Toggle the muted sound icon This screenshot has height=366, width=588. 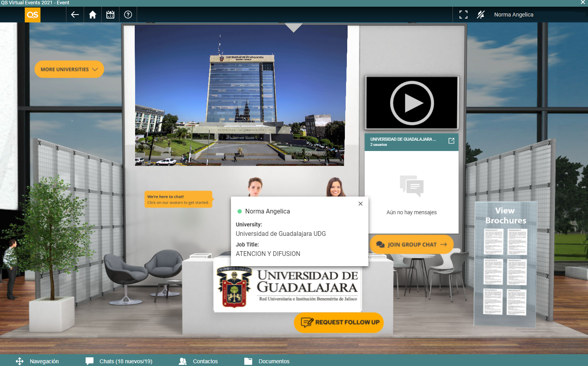click(481, 15)
